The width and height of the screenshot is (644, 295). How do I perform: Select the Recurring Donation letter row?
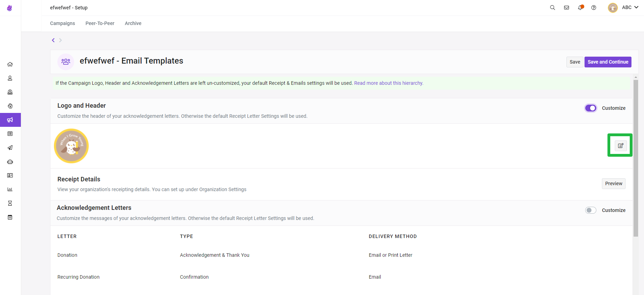341,277
